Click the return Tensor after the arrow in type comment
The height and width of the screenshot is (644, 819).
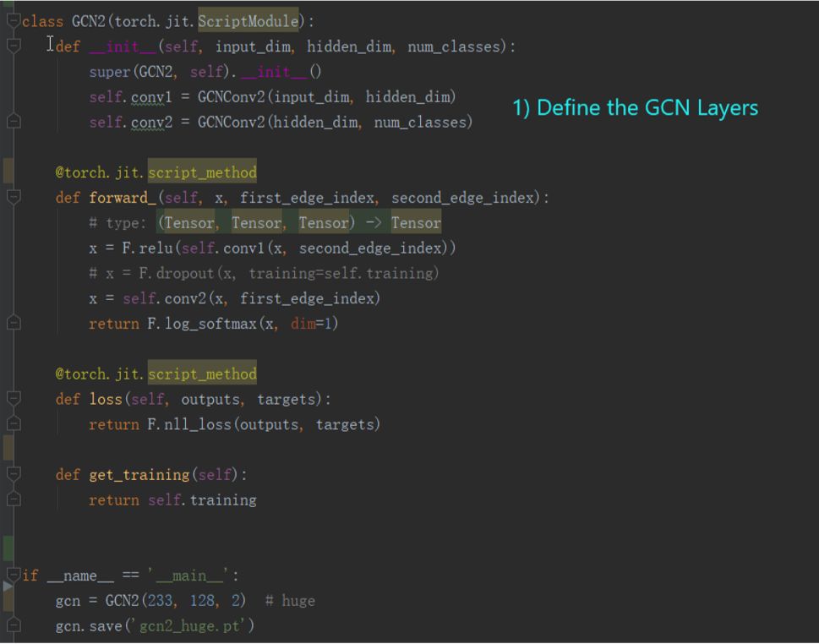pyautogui.click(x=416, y=223)
